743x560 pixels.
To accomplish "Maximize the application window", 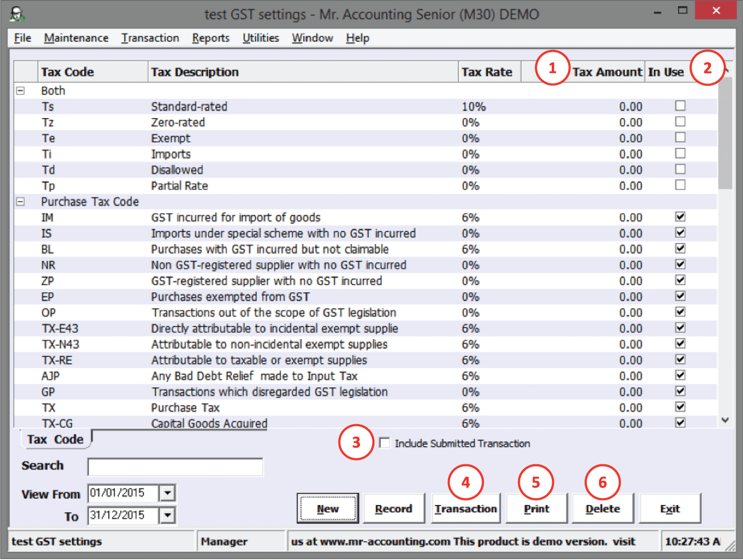I will click(x=683, y=10).
